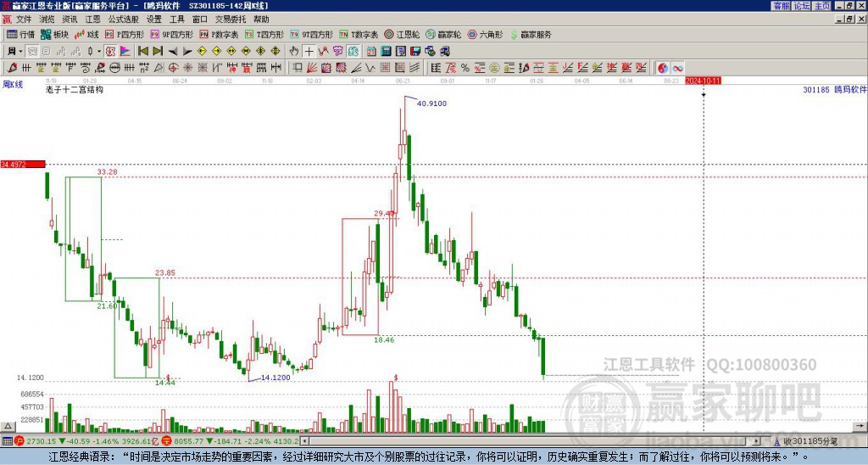Jump to first bar arrow
The width and height of the screenshot is (868, 465).
142,51
